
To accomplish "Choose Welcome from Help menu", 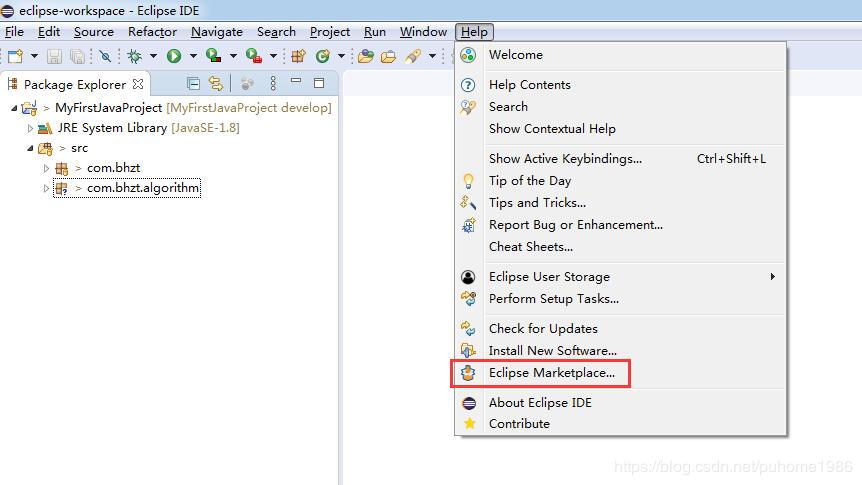I will pos(621,55).
